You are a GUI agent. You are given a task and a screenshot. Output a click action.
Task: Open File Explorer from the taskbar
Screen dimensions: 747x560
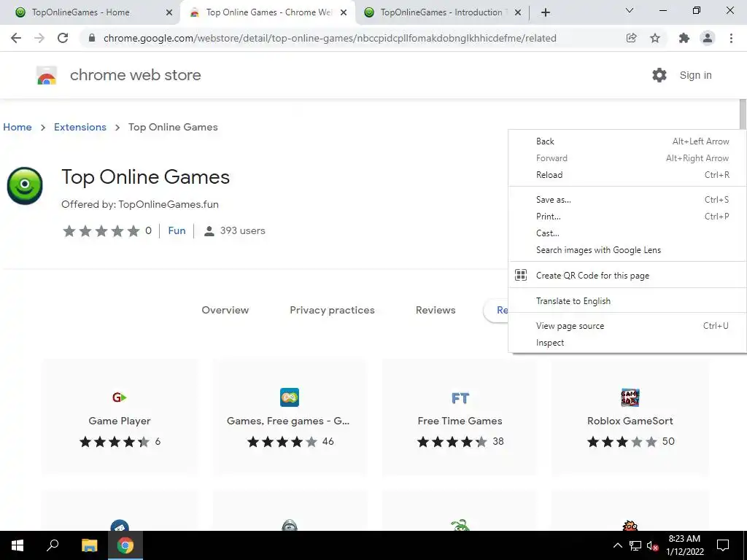pyautogui.click(x=89, y=545)
